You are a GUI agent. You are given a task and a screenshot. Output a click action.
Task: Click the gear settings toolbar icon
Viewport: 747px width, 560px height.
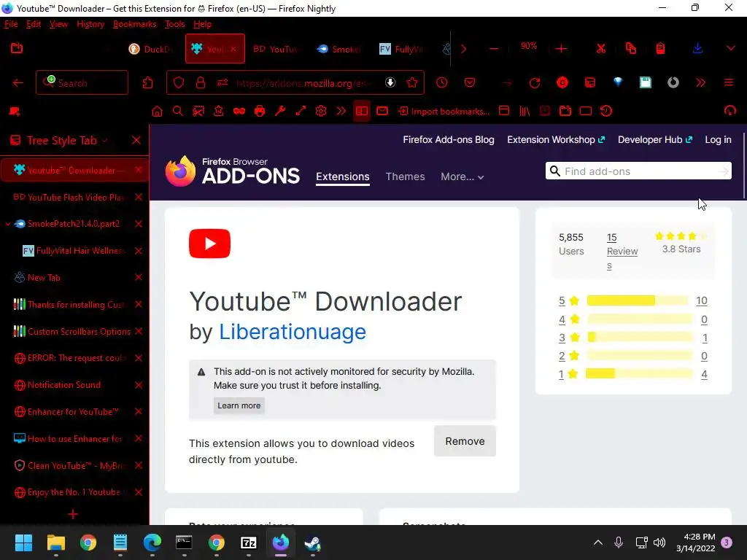pyautogui.click(x=321, y=112)
